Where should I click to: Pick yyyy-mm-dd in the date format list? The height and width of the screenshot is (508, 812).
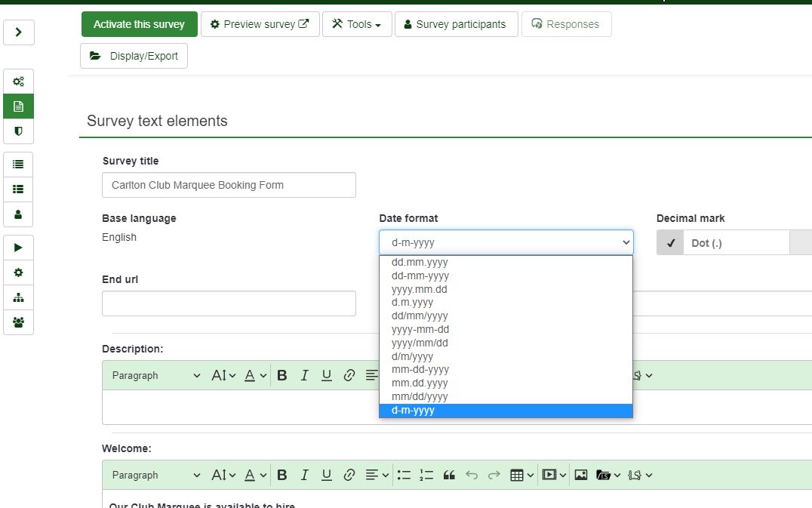pos(420,329)
